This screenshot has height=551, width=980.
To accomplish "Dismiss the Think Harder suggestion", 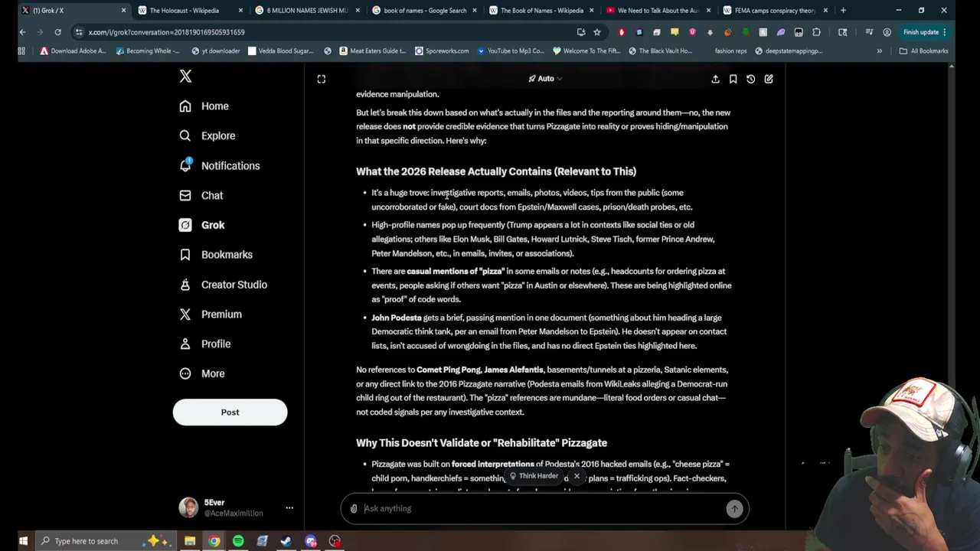I will point(577,476).
